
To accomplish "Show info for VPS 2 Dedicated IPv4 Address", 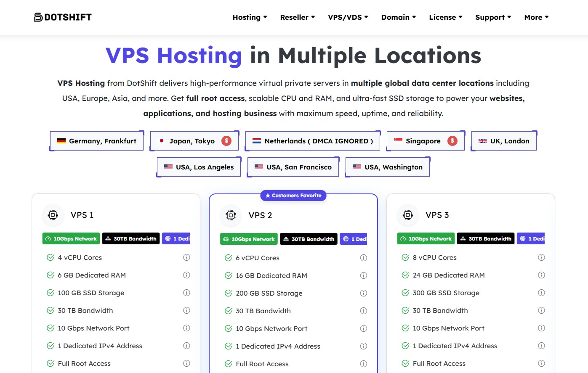I will [x=364, y=346].
